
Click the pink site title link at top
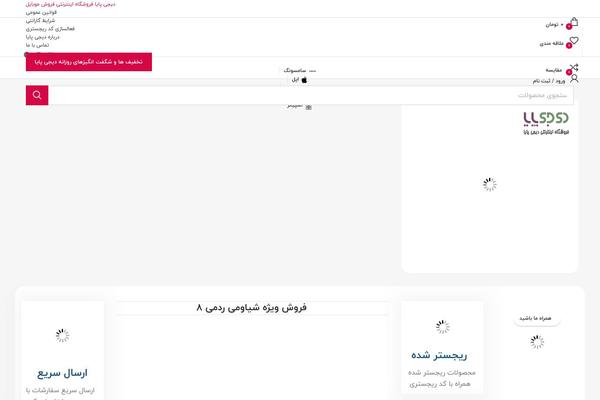[x=70, y=4]
